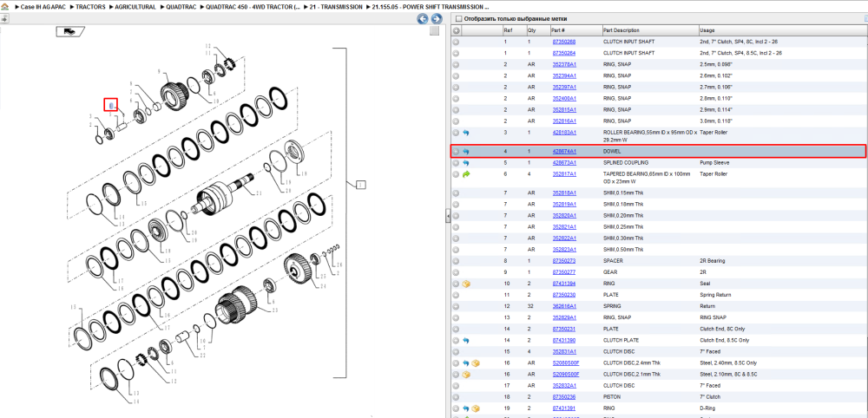Screen dimensions: 868x418
Task: Select the 'Clutch End, 8C Only' usage text
Action: tap(722, 329)
